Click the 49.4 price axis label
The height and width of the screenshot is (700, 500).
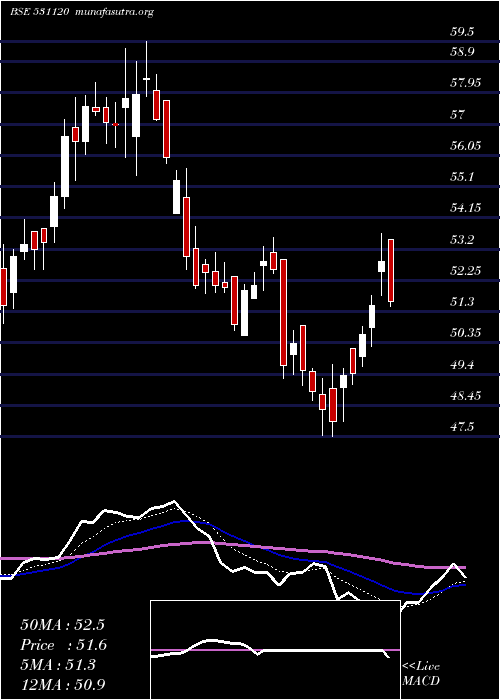tap(462, 365)
